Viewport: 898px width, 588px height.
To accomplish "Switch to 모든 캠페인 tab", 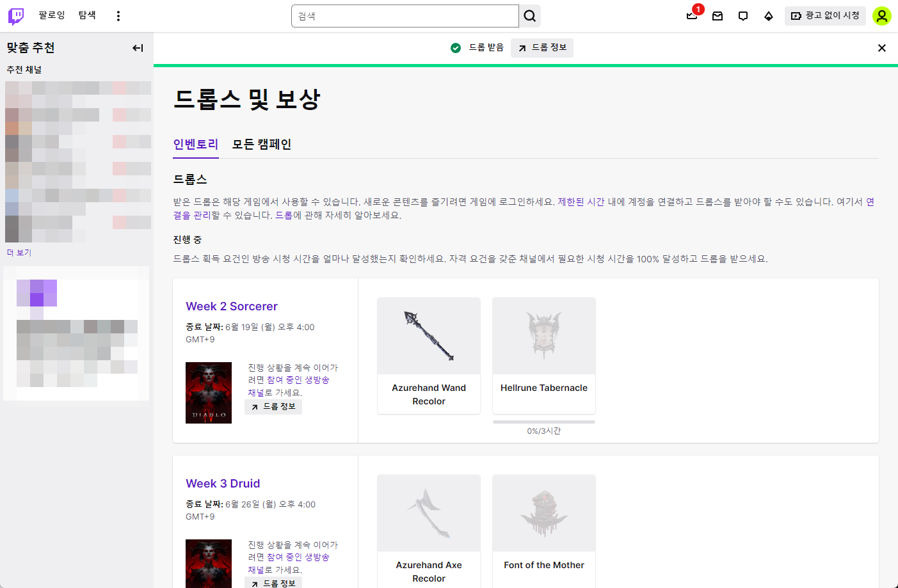I will point(262,145).
